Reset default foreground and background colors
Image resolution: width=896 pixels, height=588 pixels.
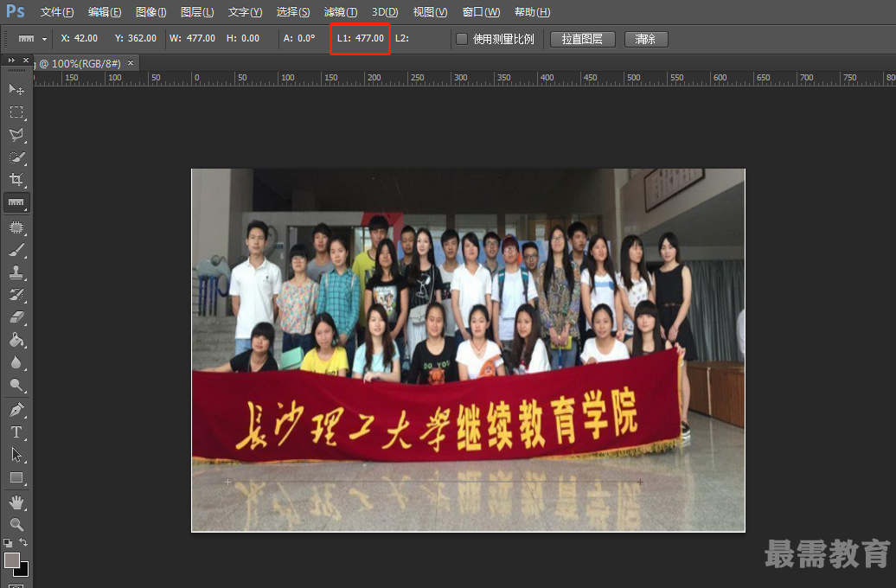[8, 543]
